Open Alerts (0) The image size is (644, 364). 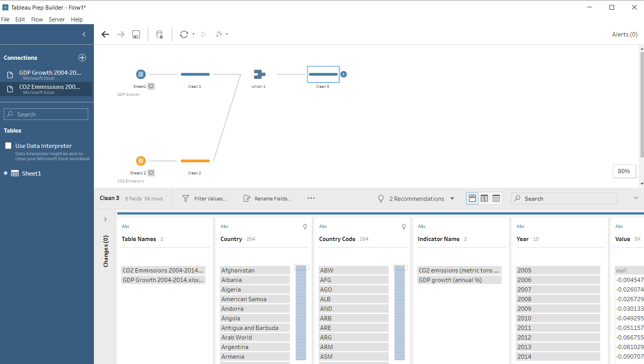(x=625, y=34)
